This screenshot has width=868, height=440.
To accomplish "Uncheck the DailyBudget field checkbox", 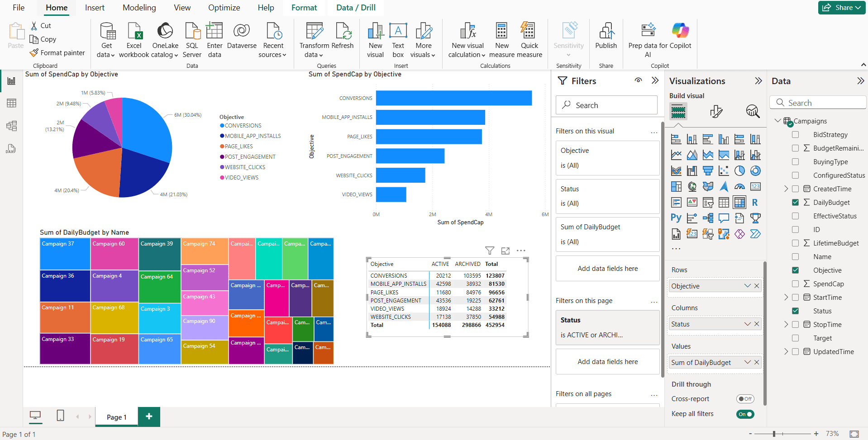I will [795, 203].
